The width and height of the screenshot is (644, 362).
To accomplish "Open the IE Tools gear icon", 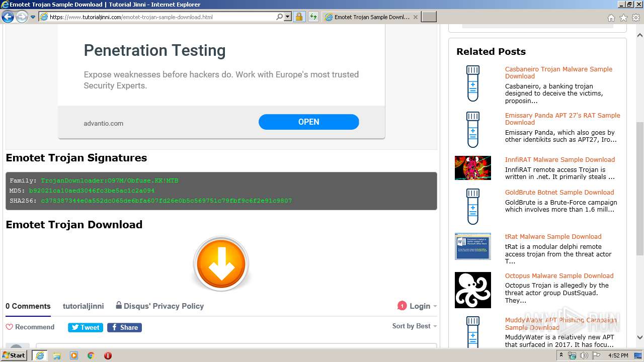I will point(636,18).
